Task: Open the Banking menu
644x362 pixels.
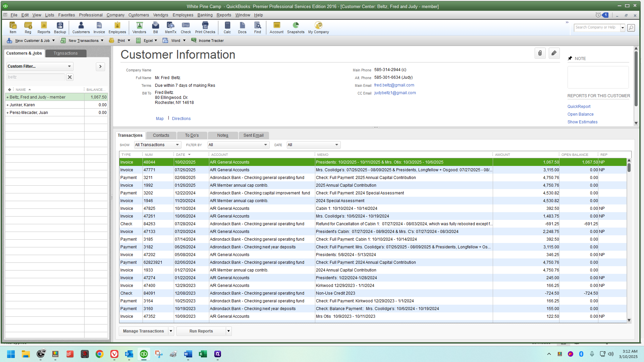Action: pyautogui.click(x=205, y=15)
